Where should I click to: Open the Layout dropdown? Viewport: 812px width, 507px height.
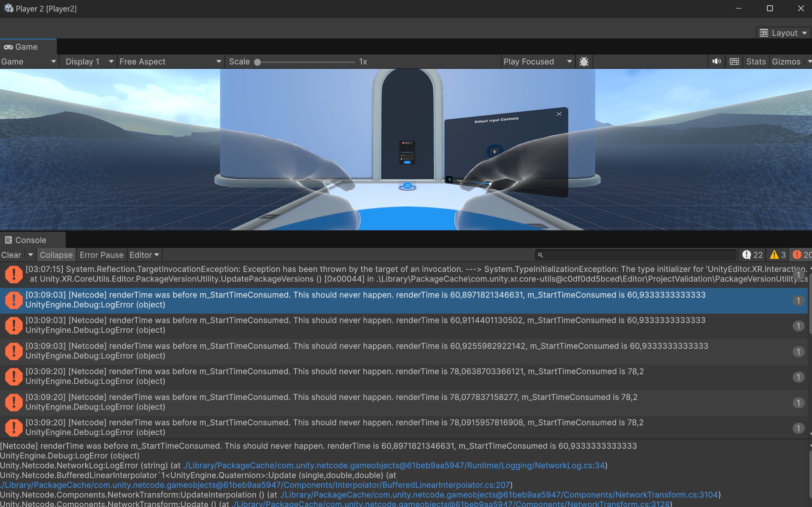coord(783,33)
